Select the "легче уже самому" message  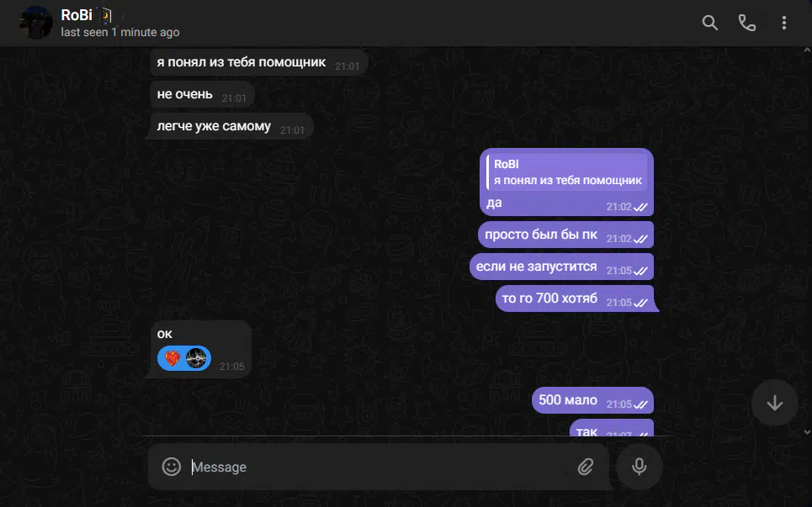[231, 127]
